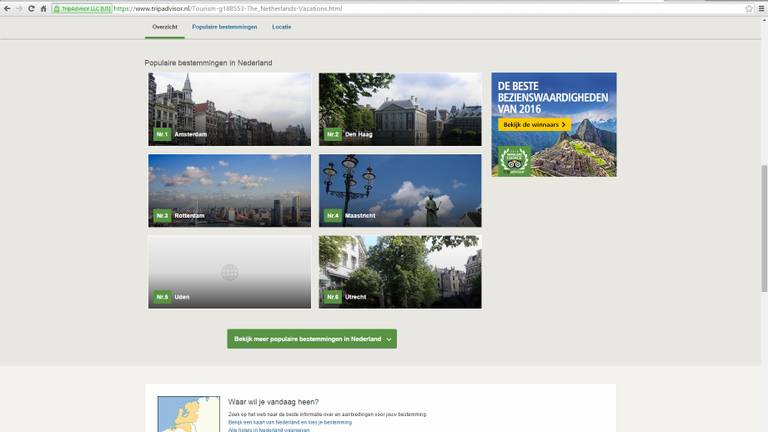This screenshot has height=432, width=768.
Task: Open link Alle hotels in Nederland weergeven
Action: (x=269, y=430)
